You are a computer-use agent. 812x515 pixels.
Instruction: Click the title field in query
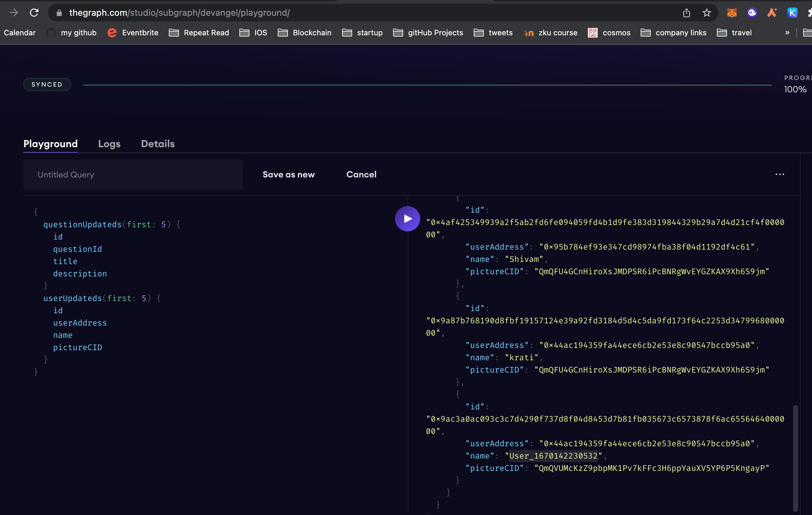click(x=65, y=261)
